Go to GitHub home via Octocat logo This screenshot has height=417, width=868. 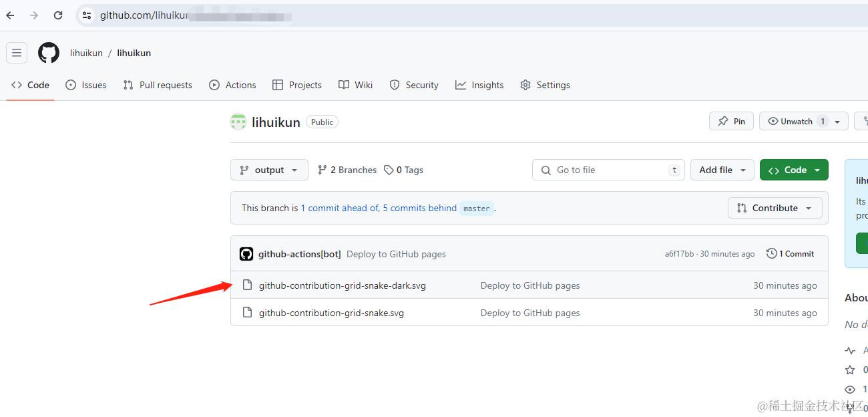point(49,53)
